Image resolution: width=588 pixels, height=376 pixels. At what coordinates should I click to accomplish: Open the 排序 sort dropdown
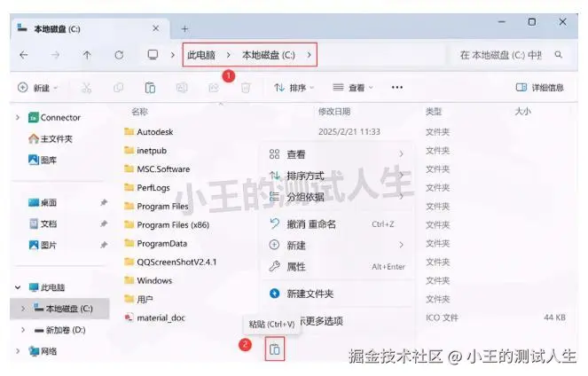point(294,88)
